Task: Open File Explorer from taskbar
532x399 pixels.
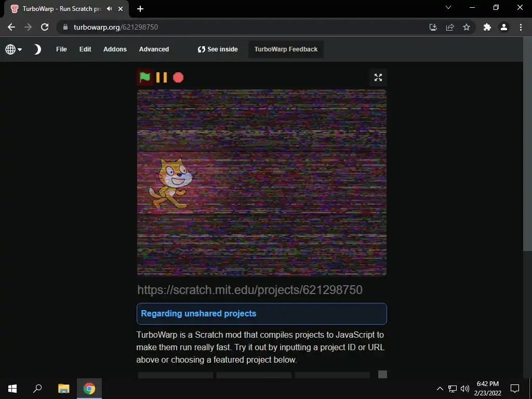Action: pos(64,389)
